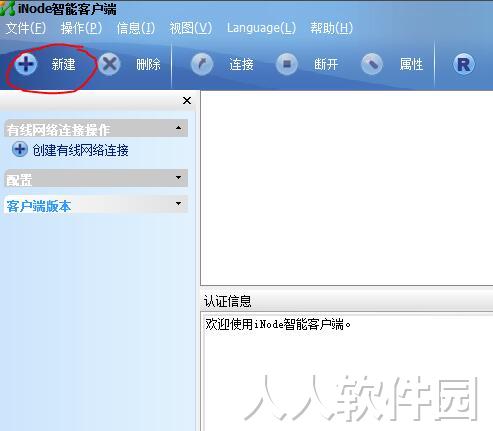
Task: Click the 配置 section header text
Action: tap(19, 180)
